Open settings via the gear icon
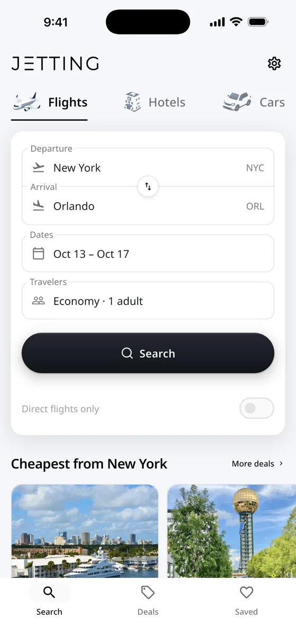Viewport: 296px width, 644px height. pyautogui.click(x=274, y=64)
